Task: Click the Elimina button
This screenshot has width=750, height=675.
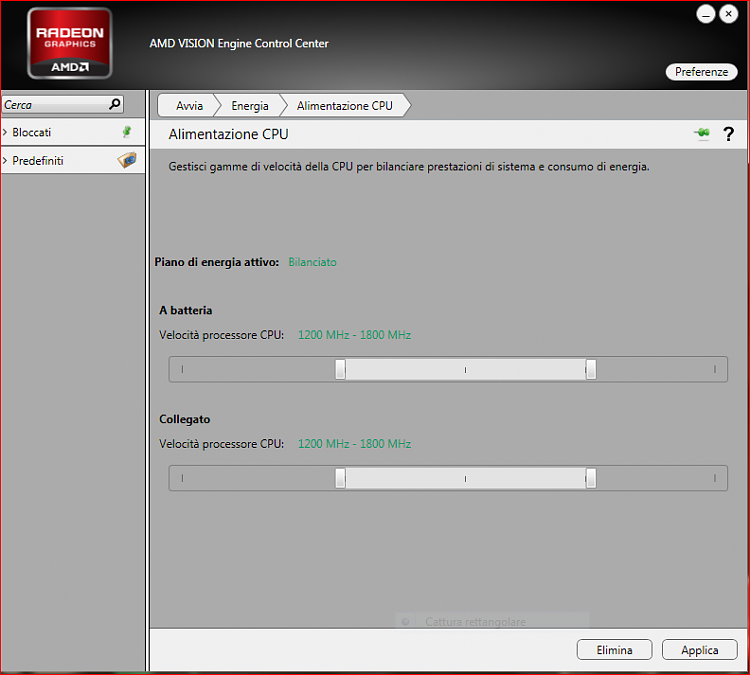Action: 614,650
